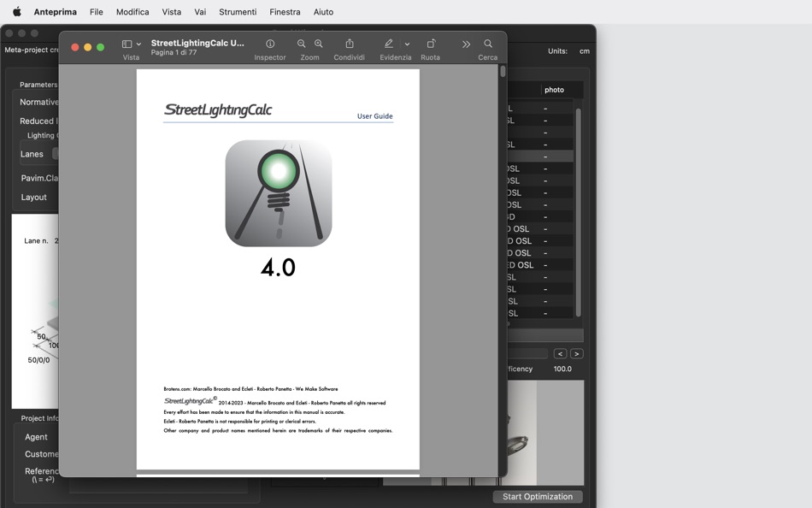Click the luminaire table's vertical scrollbar
This screenshot has height=508, width=812.
(579, 213)
